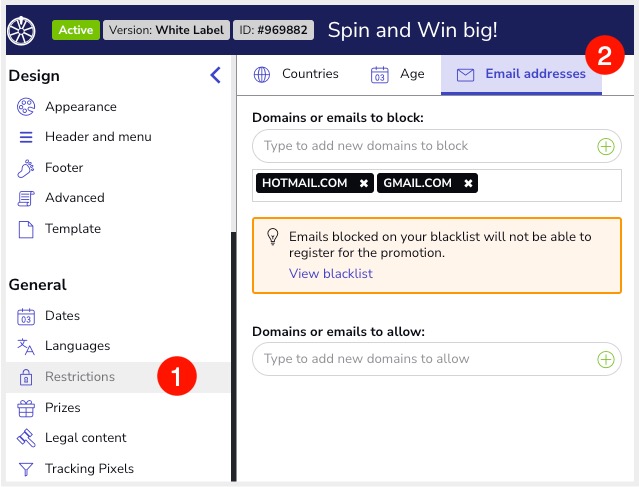The width and height of the screenshot is (639, 487).
Task: Remove GMAIL.COM from blocked domains
Action: 468,184
